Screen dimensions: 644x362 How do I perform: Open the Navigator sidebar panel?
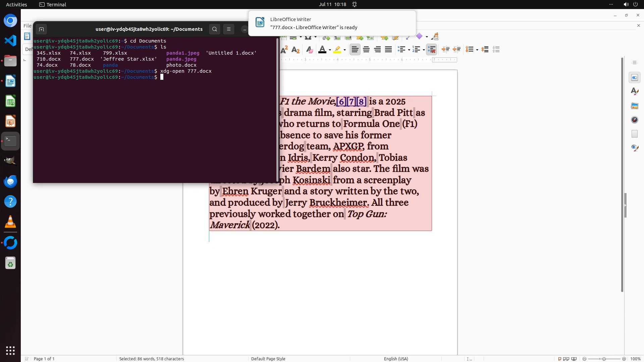(634, 120)
